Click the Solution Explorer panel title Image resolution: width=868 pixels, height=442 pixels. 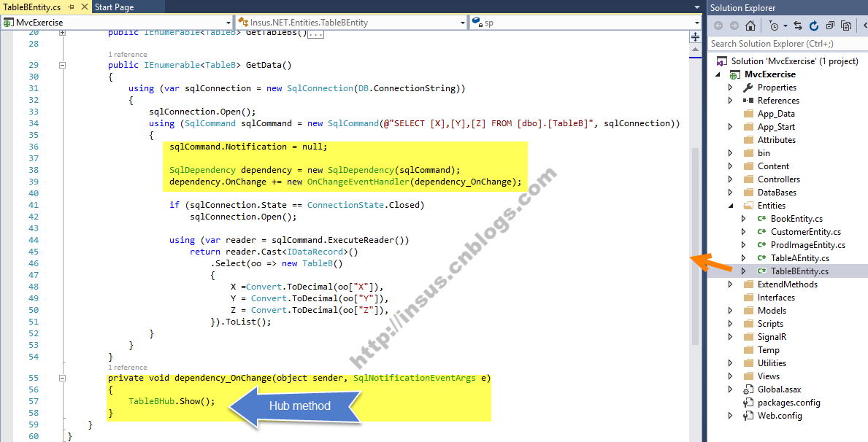tap(742, 8)
